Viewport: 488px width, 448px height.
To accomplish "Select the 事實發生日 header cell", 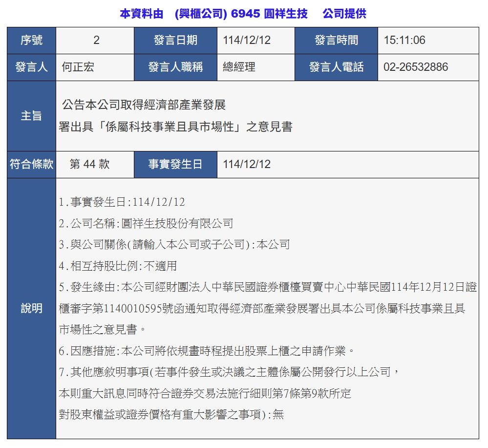I will (x=175, y=165).
